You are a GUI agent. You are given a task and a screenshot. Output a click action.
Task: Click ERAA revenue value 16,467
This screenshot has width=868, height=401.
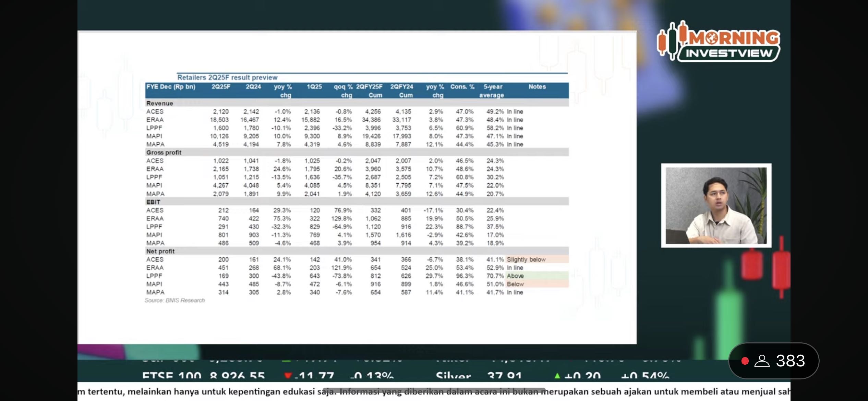click(x=250, y=120)
